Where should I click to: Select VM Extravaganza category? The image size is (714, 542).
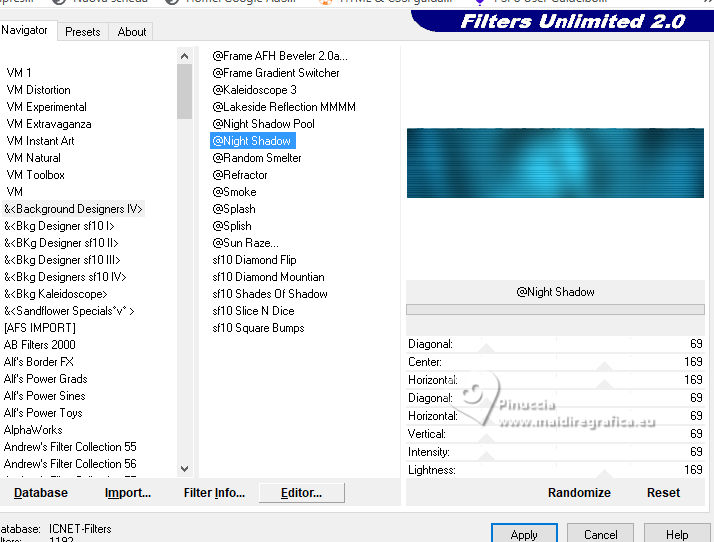(49, 124)
